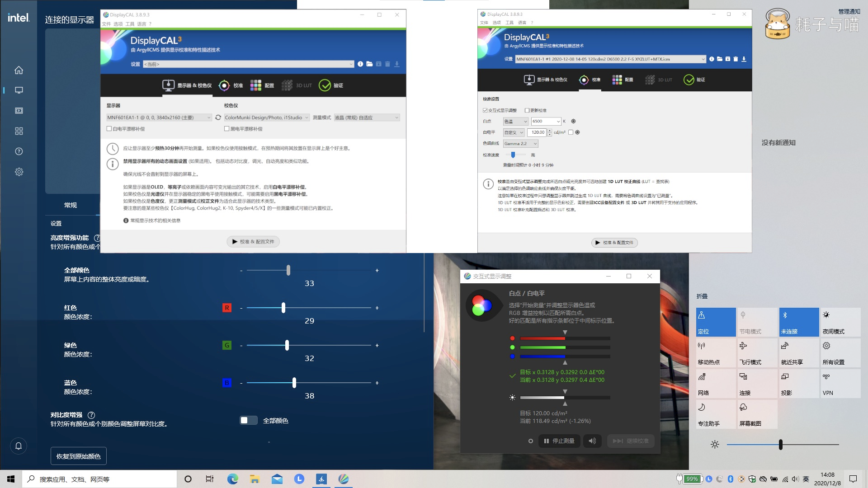Click the 全部颜色 brightness slider
Viewport: 868px width, 488px height.
tap(309, 270)
